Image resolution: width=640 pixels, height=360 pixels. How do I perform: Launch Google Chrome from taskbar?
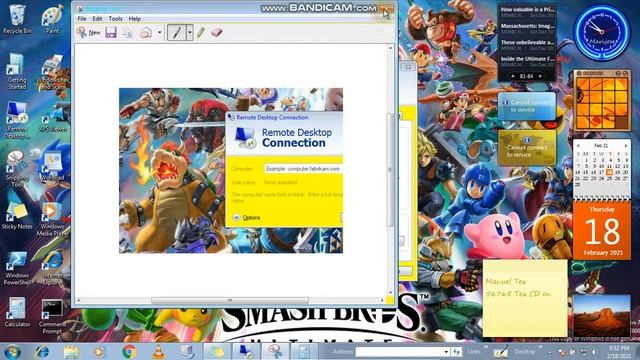coord(129,352)
